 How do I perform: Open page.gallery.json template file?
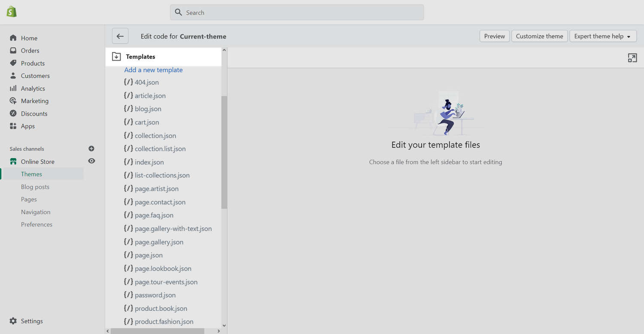(x=159, y=242)
